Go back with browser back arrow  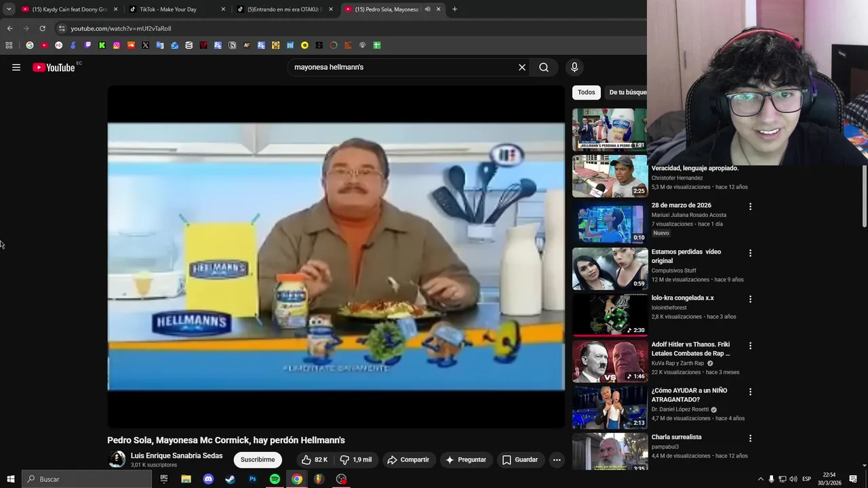(9, 28)
